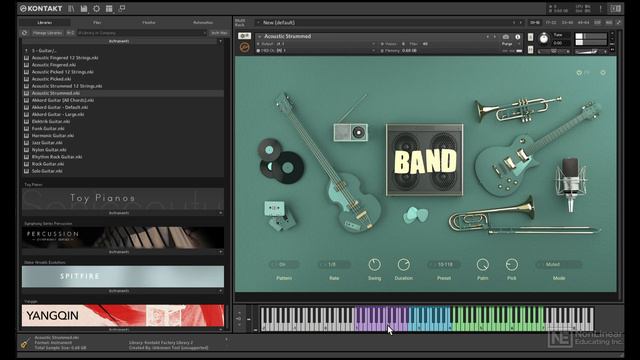Select rack page 33-48
The height and width of the screenshot is (360, 640).
coord(567,22)
